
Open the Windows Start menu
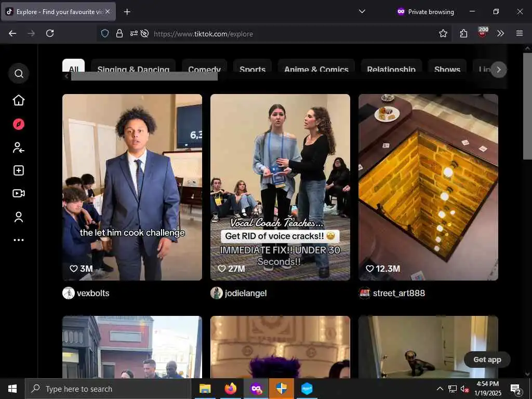(12, 389)
